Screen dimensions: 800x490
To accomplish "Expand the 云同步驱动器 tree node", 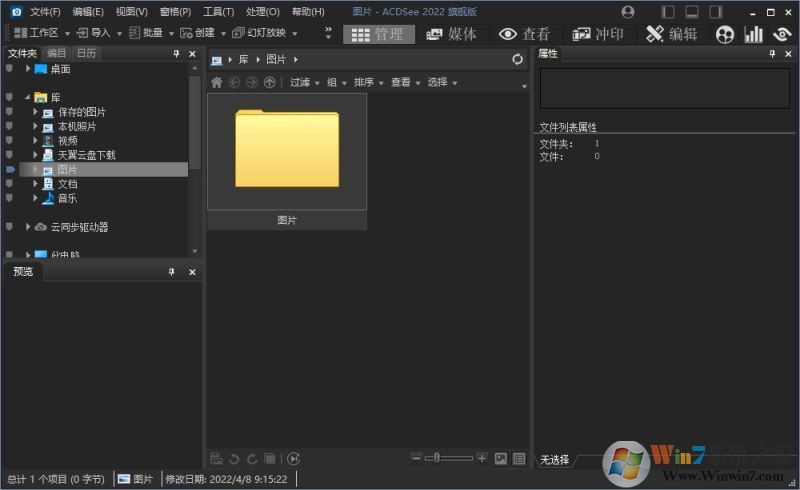I will 28,227.
